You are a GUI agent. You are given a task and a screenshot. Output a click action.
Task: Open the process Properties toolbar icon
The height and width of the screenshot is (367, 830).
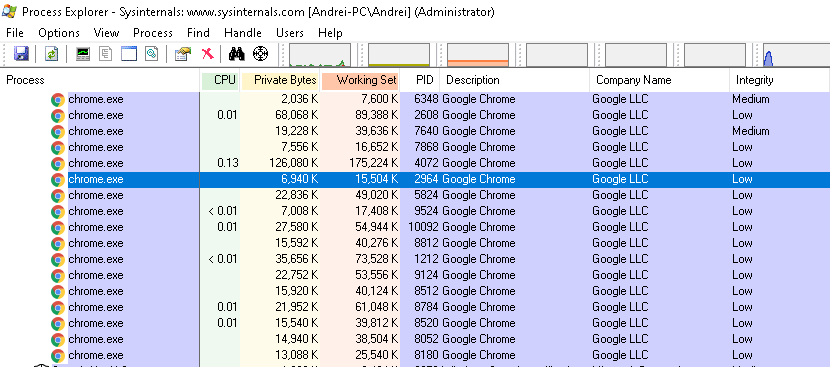[183, 53]
